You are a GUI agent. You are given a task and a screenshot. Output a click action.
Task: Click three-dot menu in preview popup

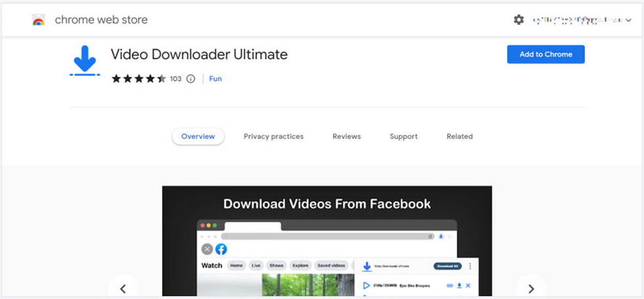(470, 266)
